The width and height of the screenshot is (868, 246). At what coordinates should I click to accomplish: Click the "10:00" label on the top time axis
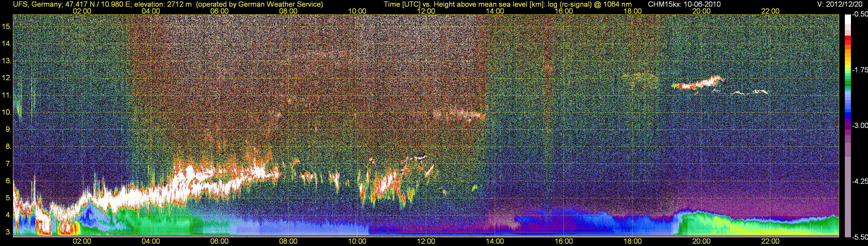357,11
